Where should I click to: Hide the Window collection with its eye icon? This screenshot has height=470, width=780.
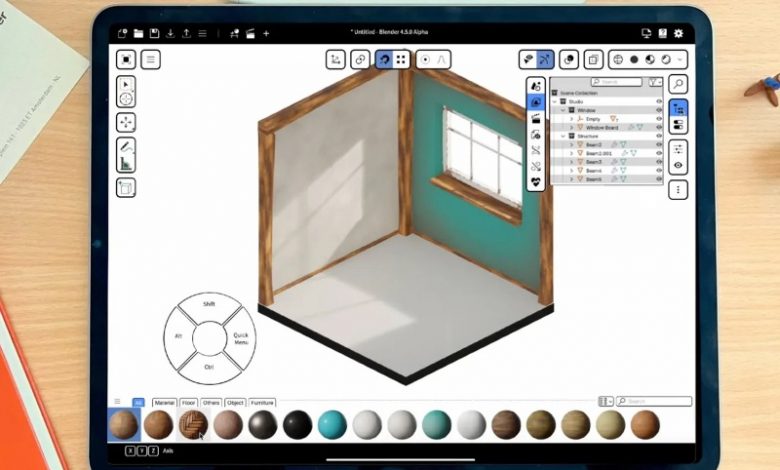659,110
